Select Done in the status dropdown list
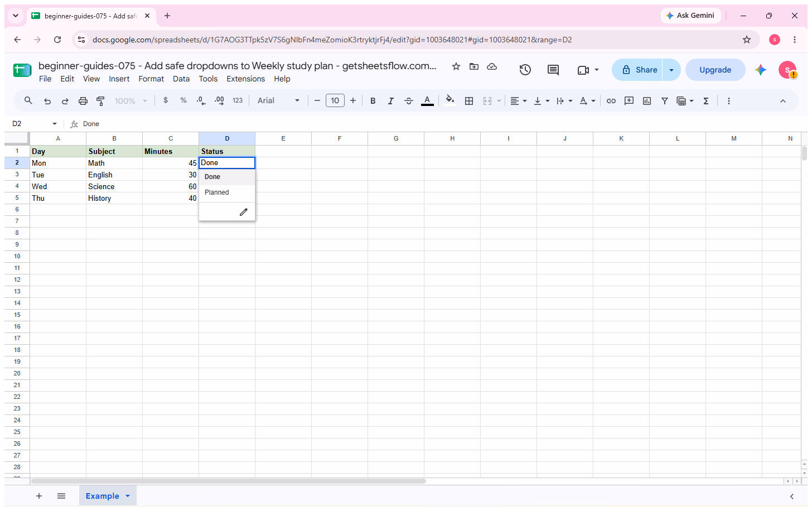Viewport: 812px width, 511px height. [227, 177]
